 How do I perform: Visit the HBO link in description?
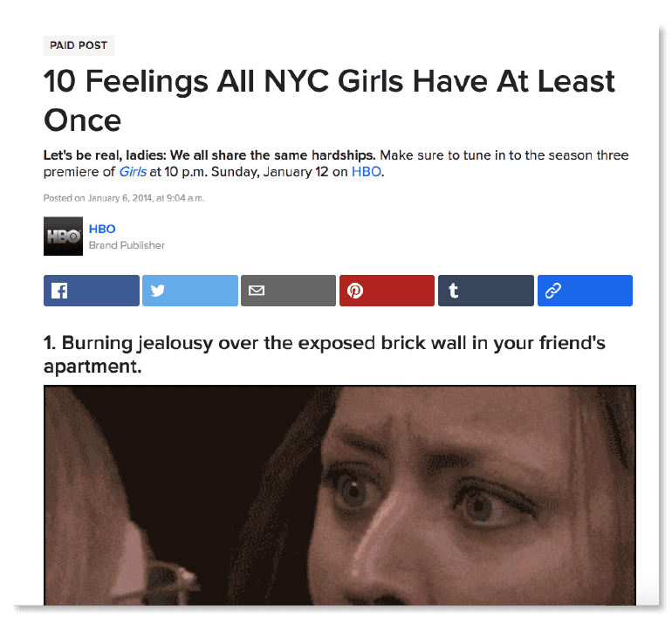366,172
